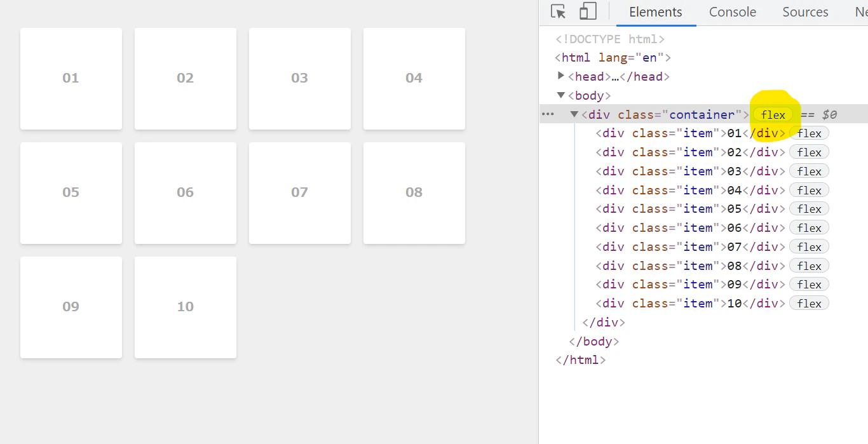The height and width of the screenshot is (444, 868).
Task: Switch to the Elements tab
Action: click(656, 12)
